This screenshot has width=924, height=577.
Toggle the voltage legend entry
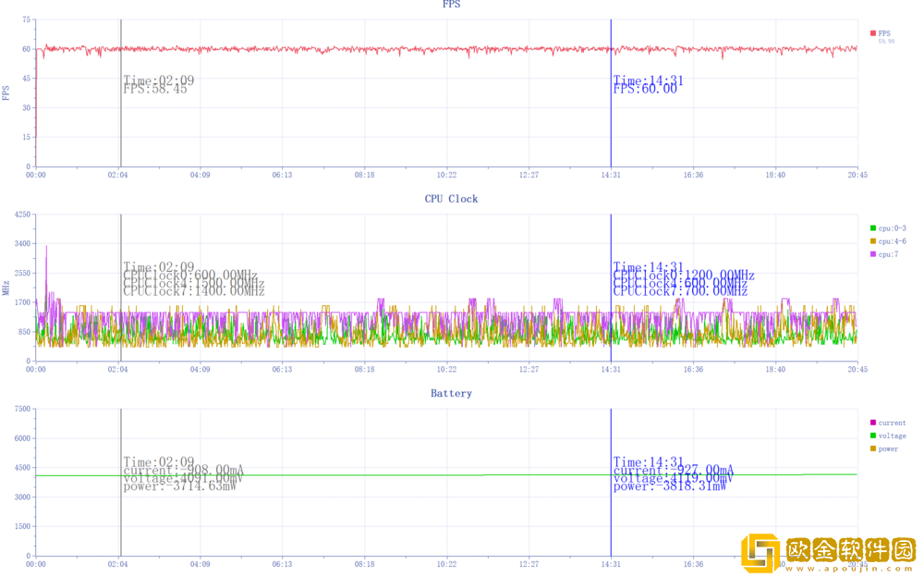click(892, 436)
